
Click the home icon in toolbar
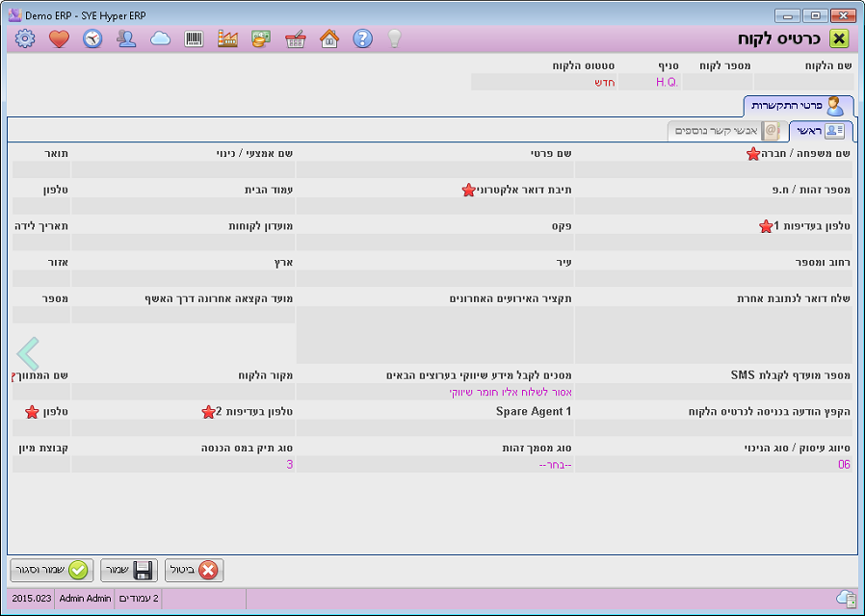click(x=328, y=38)
